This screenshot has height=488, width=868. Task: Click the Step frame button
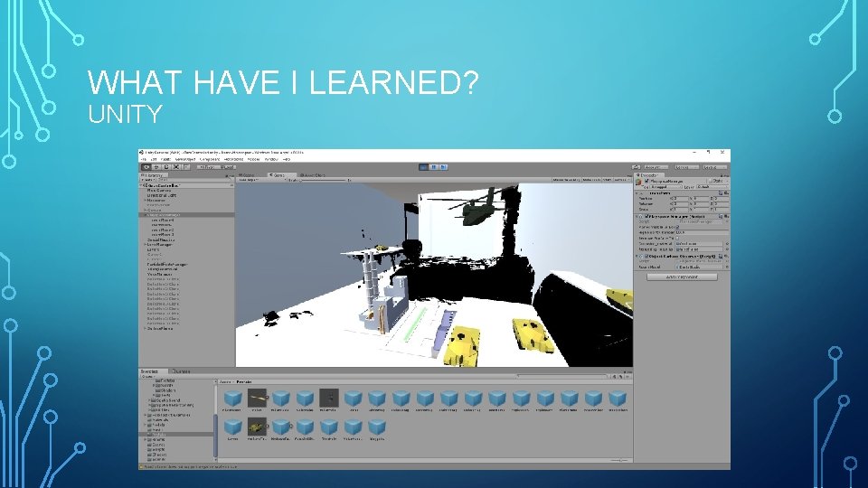[x=443, y=167]
